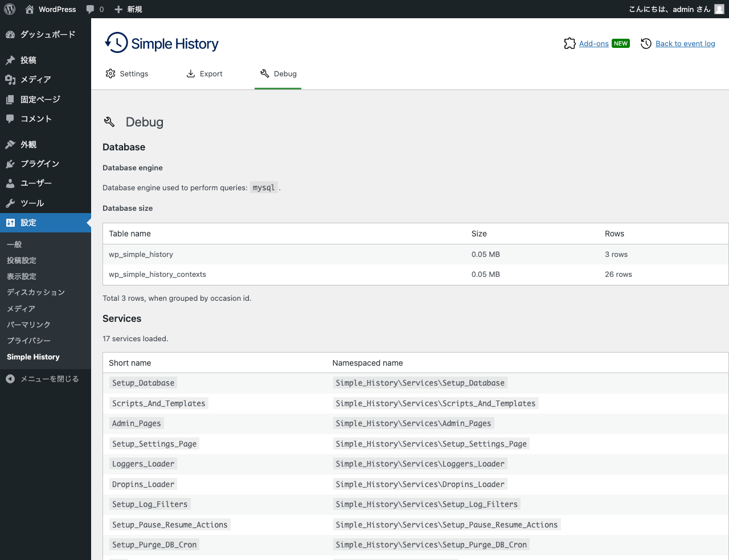Click Admin_Pages short name
The image size is (729, 560).
(x=136, y=423)
